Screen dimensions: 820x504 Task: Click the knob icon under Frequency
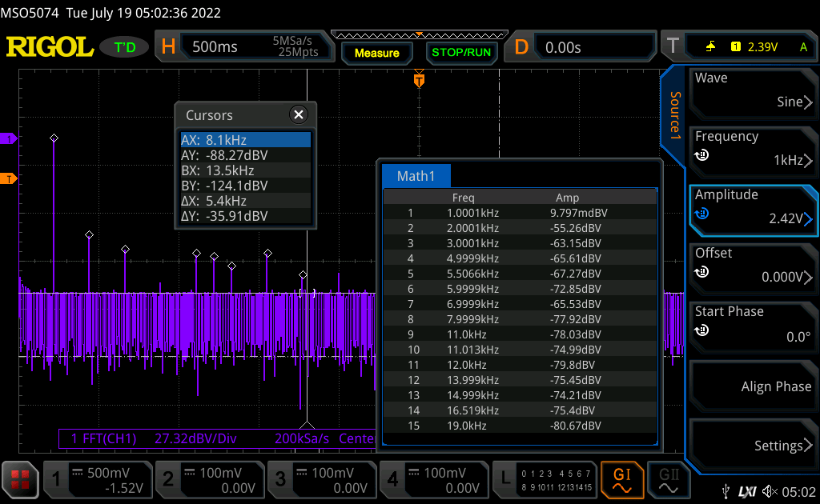point(701,155)
